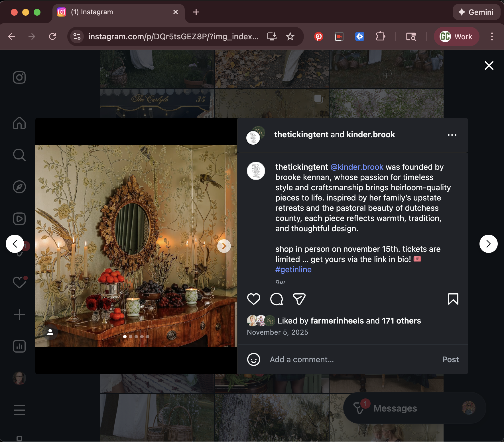Open Chrome three-dot menu
The width and height of the screenshot is (504, 442).
pyautogui.click(x=492, y=36)
